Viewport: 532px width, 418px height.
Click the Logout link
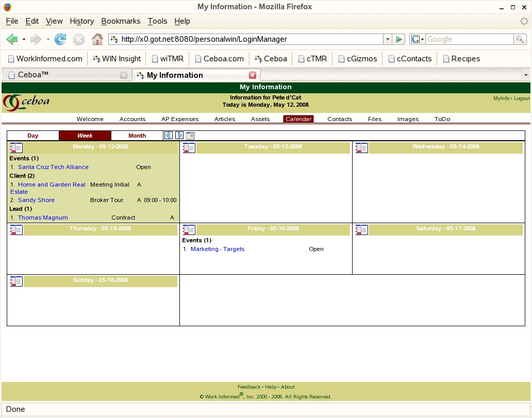click(522, 98)
